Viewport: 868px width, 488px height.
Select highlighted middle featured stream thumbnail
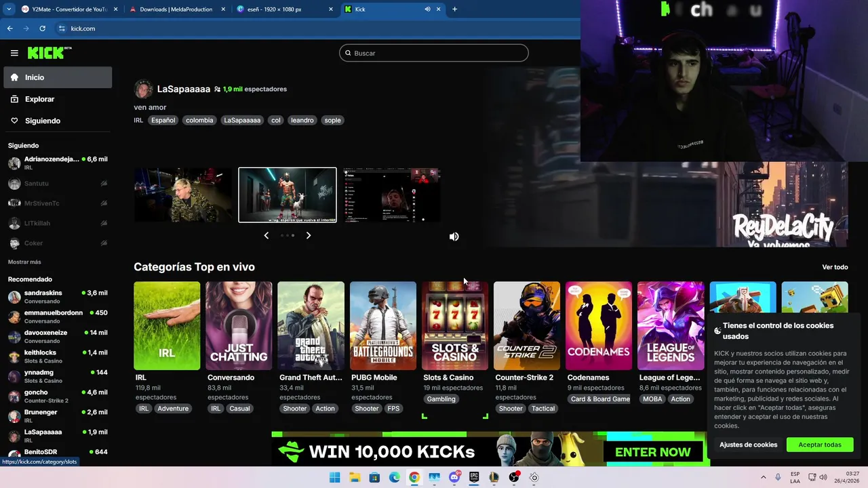288,195
